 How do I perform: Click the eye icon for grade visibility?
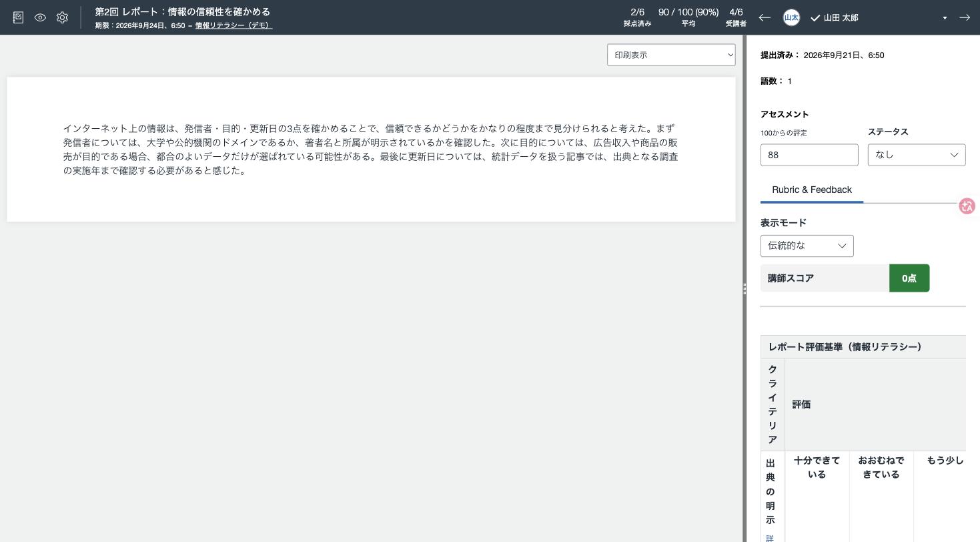click(40, 17)
